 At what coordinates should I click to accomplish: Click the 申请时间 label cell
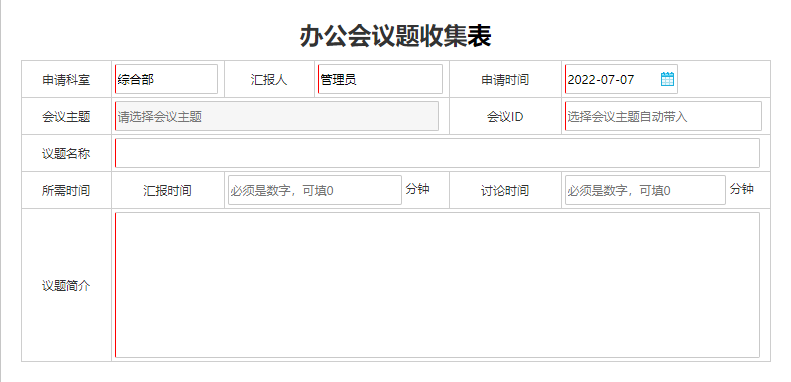click(505, 79)
